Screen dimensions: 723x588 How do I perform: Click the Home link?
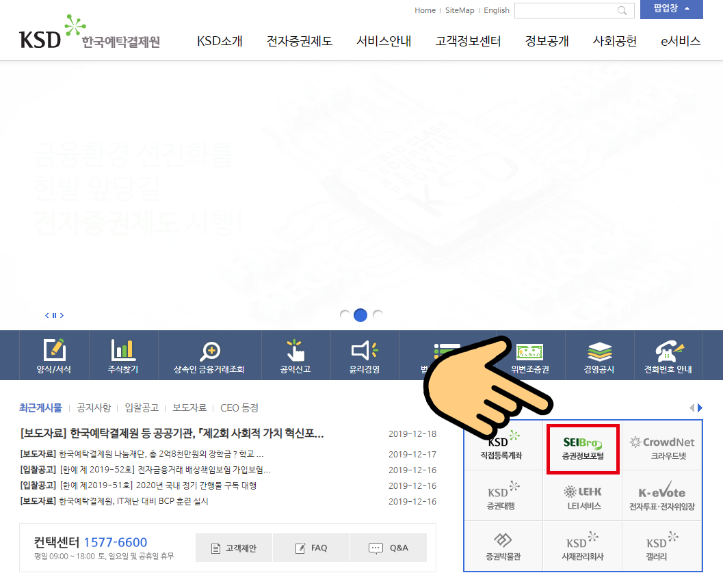(425, 10)
